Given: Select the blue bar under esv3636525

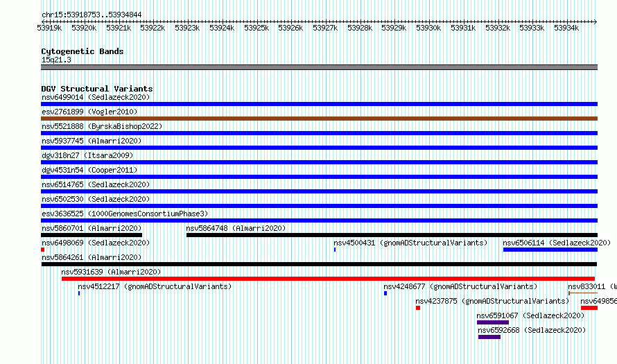Looking at the screenshot, I should (319, 220).
